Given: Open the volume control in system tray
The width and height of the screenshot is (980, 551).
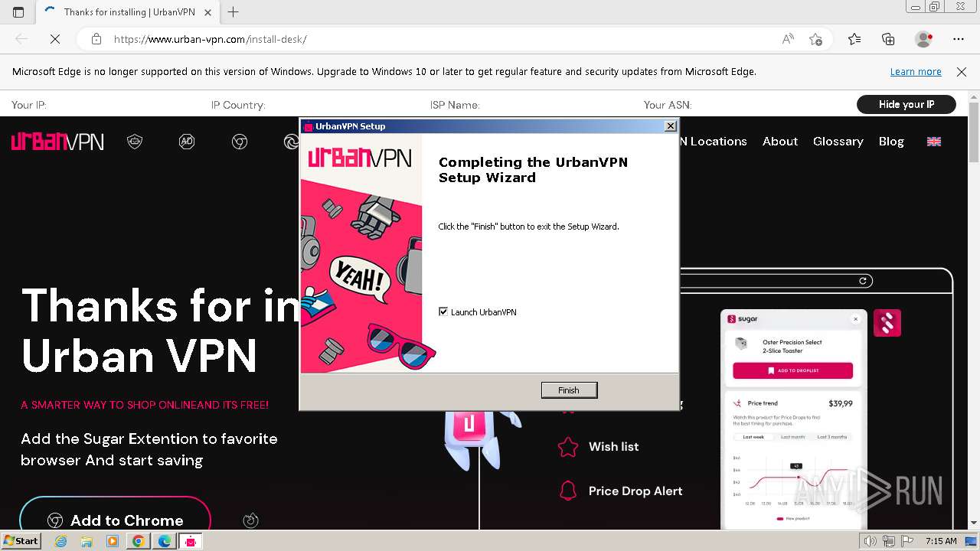Looking at the screenshot, I should [x=871, y=541].
